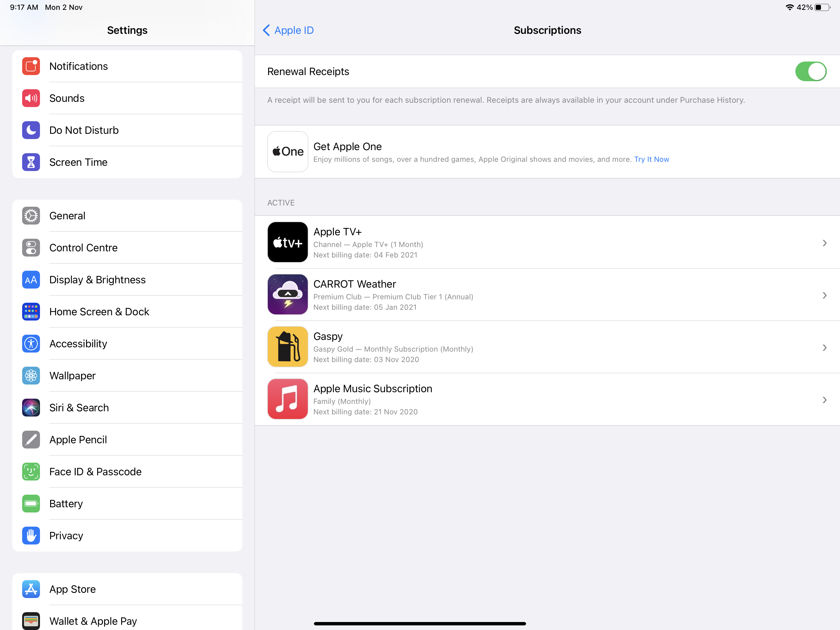
Task: Tap the Apple Pencil icon
Action: pyautogui.click(x=31, y=440)
